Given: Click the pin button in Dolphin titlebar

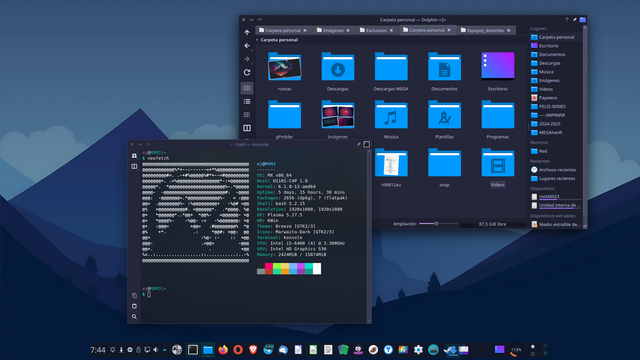Looking at the screenshot, I should 575,20.
